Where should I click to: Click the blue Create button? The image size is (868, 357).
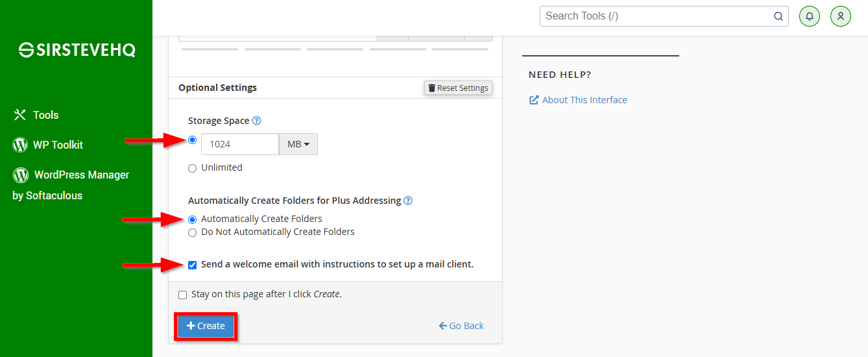tap(206, 326)
